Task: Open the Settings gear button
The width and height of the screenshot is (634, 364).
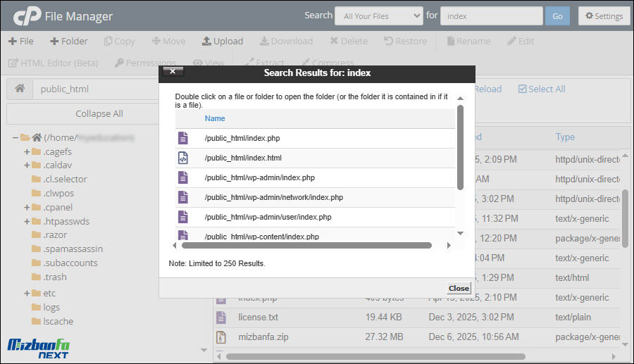Action: (x=604, y=16)
